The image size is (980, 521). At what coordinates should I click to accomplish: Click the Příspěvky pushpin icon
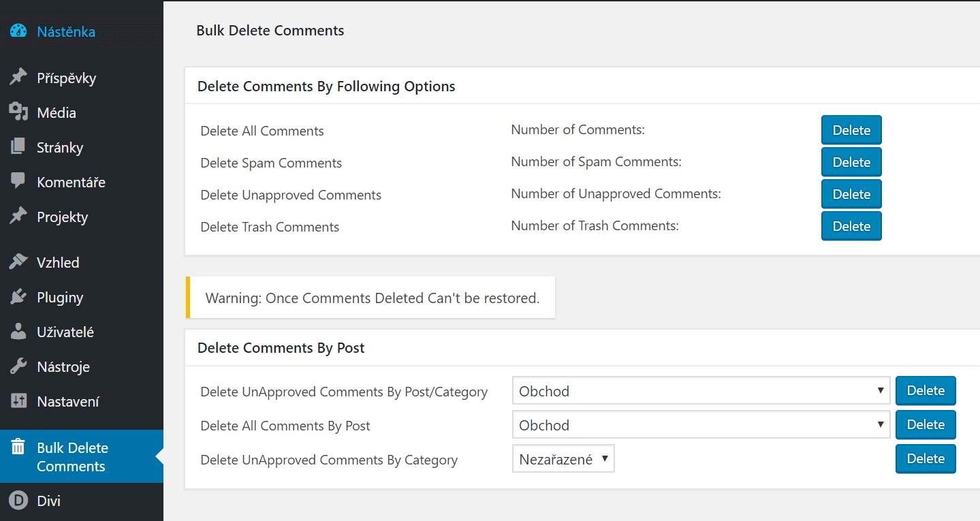[x=18, y=78]
